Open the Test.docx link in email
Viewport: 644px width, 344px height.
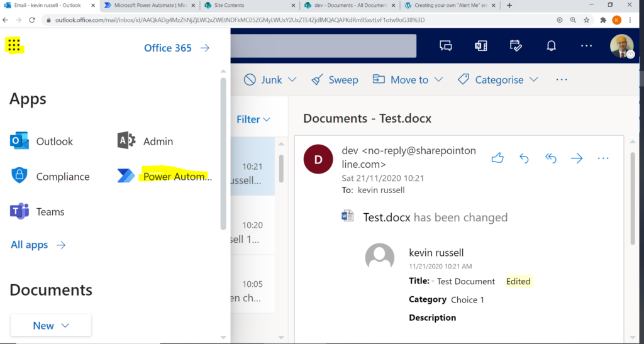pyautogui.click(x=387, y=217)
